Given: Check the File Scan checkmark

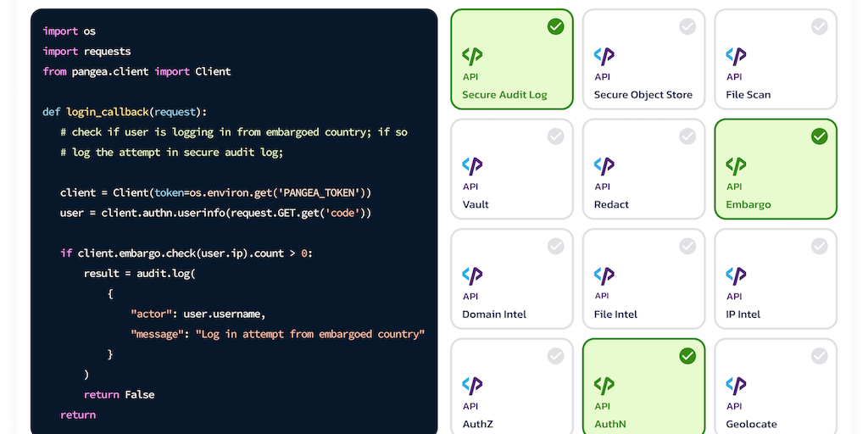Looking at the screenshot, I should 820,26.
